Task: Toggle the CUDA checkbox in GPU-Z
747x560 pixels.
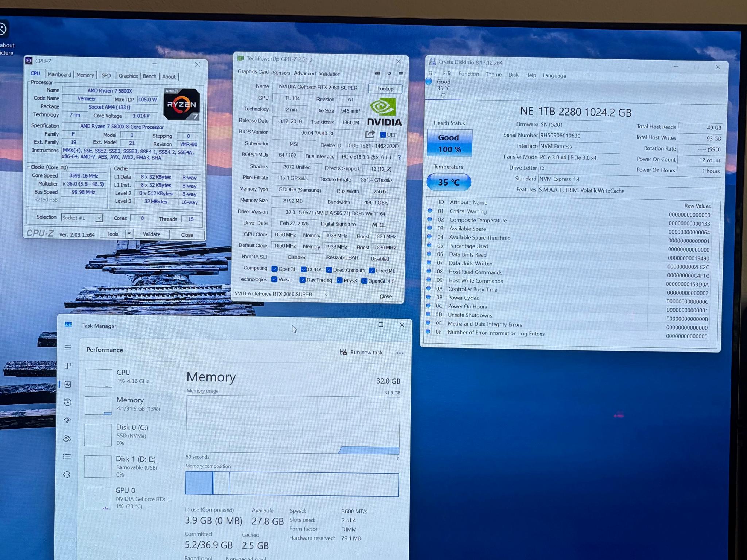Action: coord(303,269)
